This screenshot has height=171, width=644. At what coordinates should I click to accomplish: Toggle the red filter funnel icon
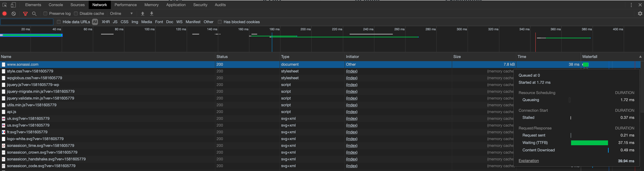pos(25,14)
